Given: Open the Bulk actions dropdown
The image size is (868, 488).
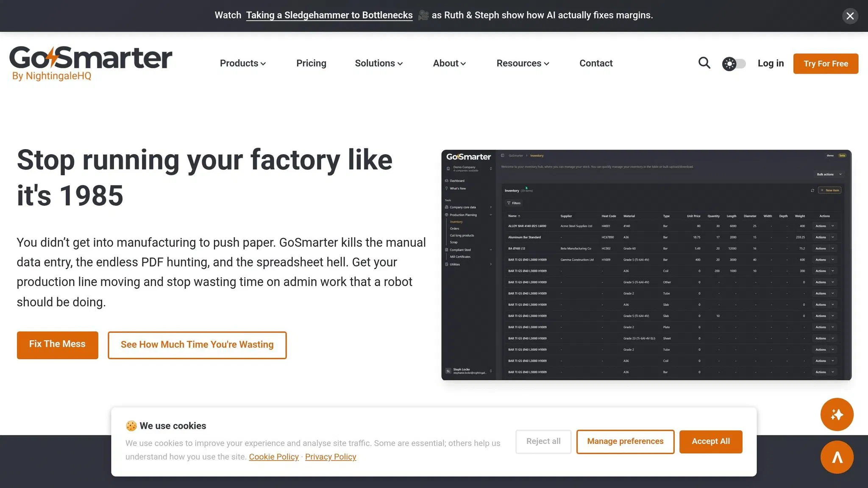Looking at the screenshot, I should [827, 174].
